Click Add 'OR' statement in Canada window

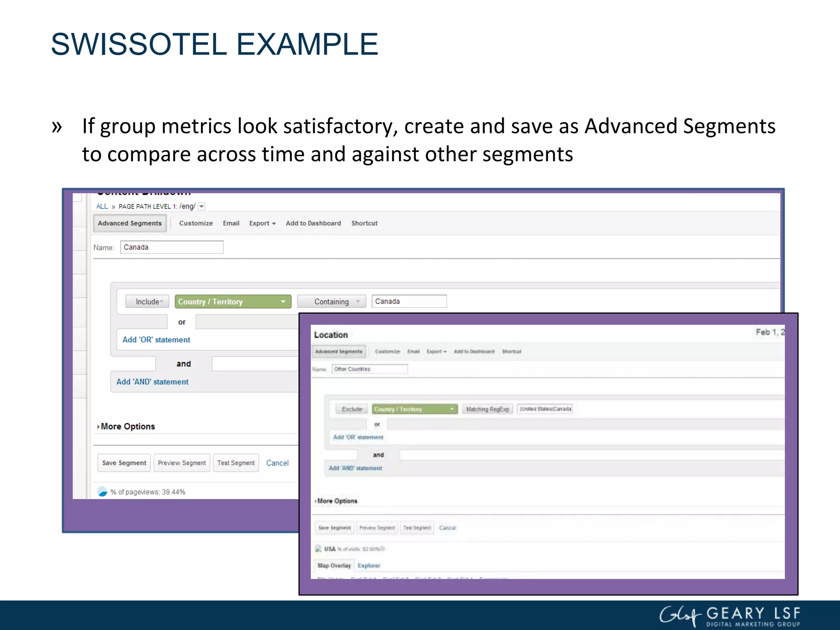156,340
